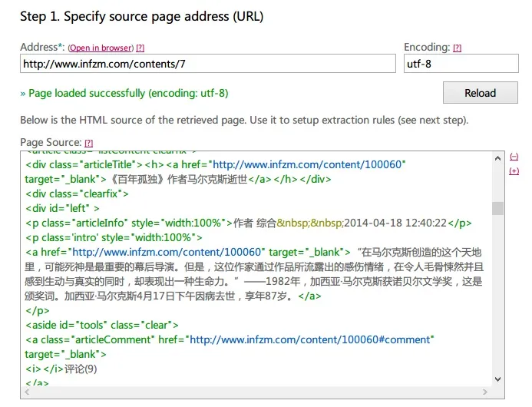Click the vertical scrollbar thumb in Page Source
Image resolution: width=532 pixels, height=407 pixels.
497,209
